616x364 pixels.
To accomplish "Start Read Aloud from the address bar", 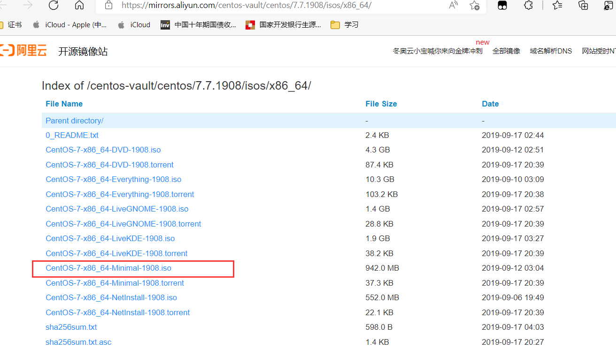I will point(453,5).
